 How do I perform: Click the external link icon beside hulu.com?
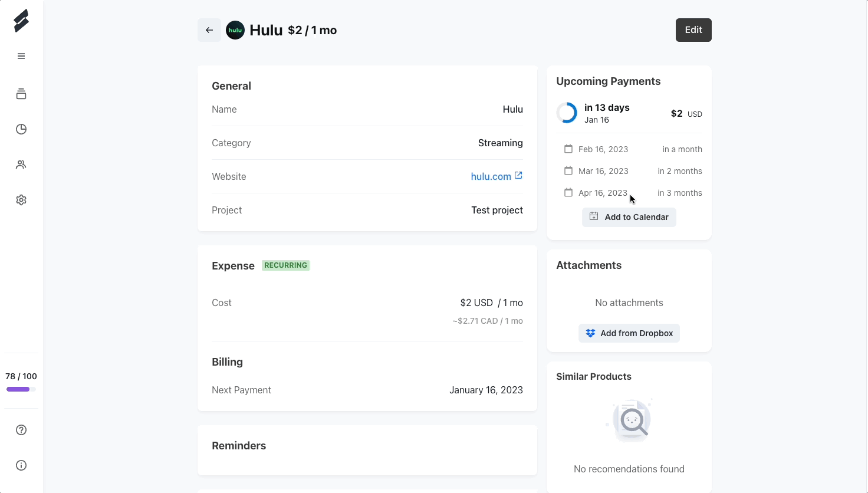pos(518,176)
